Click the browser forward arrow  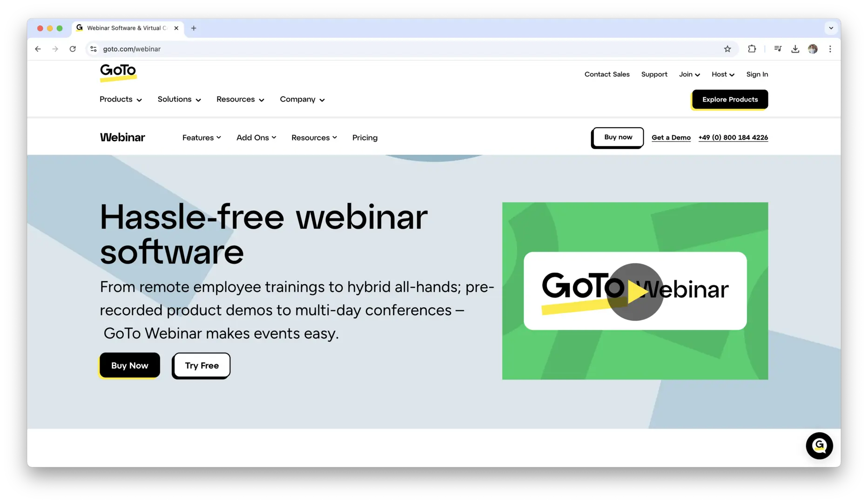pyautogui.click(x=55, y=49)
